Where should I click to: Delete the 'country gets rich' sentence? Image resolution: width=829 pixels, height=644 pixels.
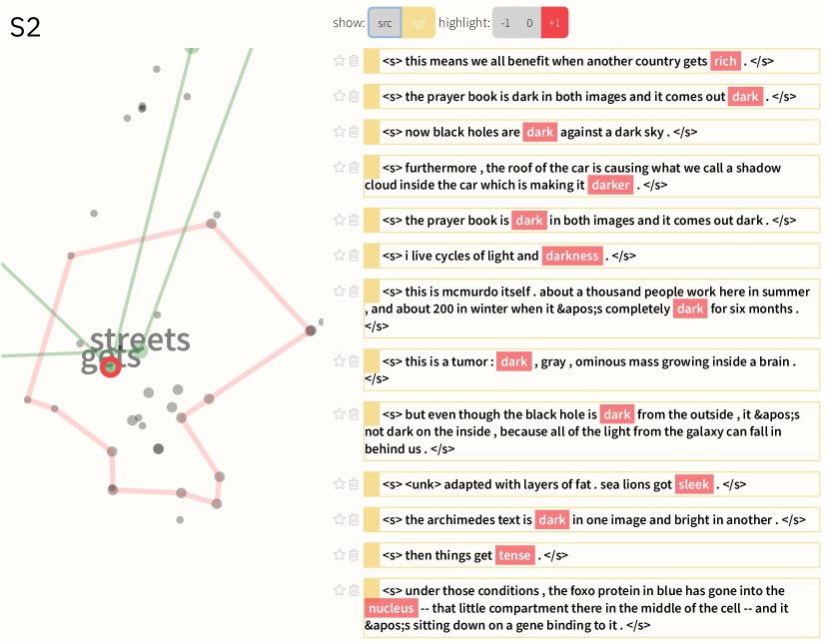click(354, 61)
